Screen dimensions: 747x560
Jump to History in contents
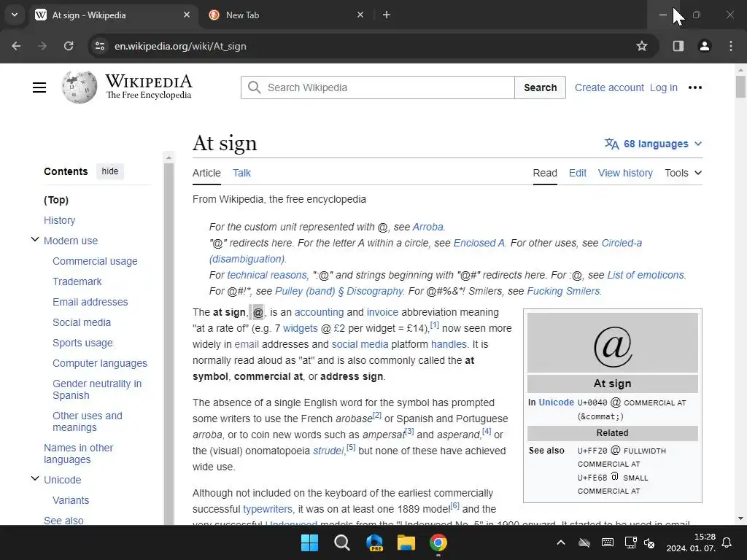click(60, 220)
